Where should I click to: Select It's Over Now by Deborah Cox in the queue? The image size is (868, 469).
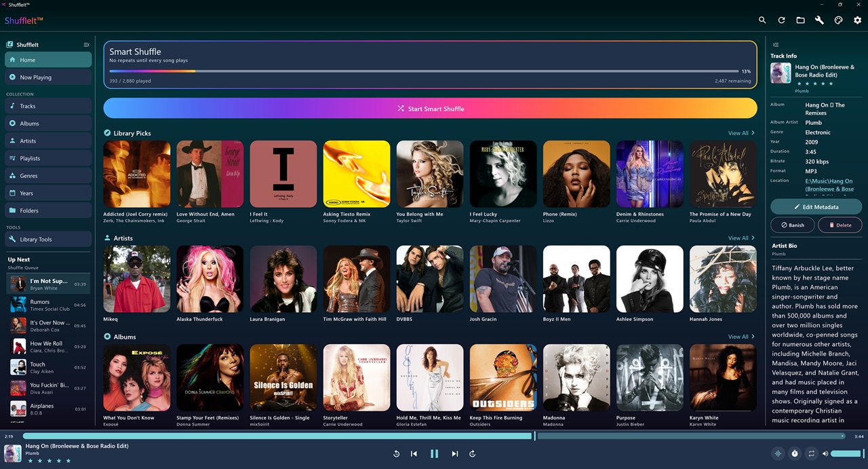point(48,326)
